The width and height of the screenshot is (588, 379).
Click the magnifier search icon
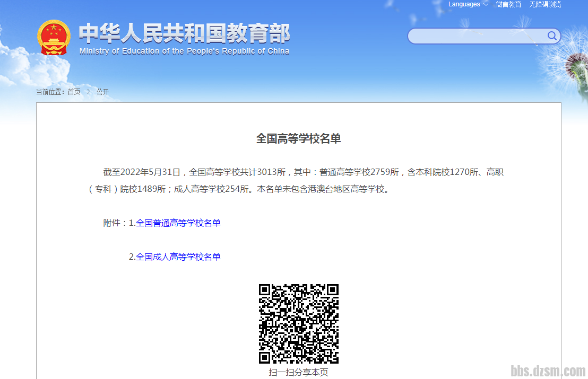[552, 36]
